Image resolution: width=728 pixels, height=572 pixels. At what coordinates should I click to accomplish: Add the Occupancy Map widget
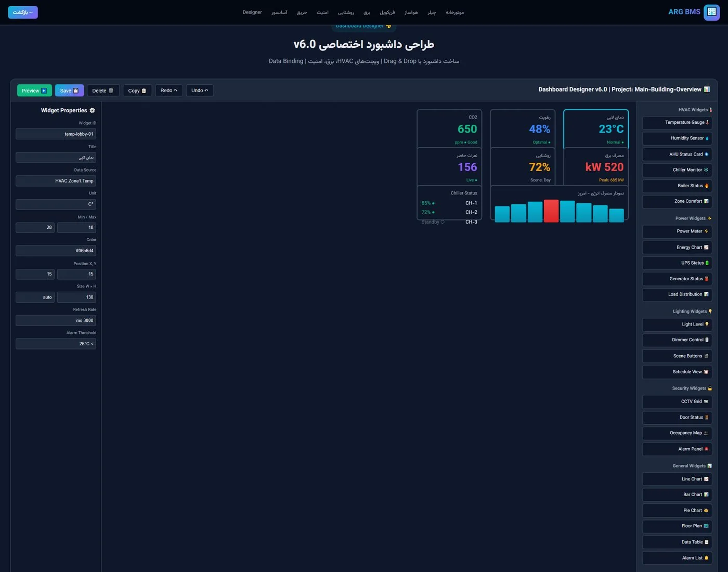(677, 433)
